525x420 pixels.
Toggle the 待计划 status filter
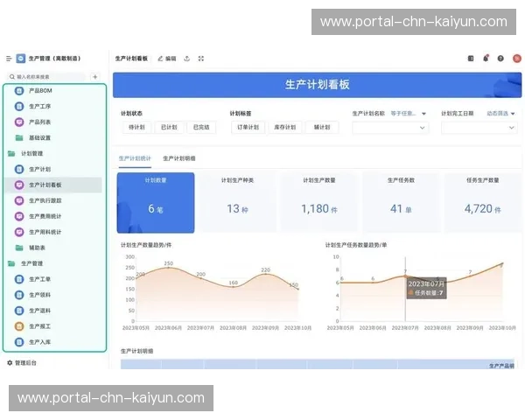[x=136, y=127]
